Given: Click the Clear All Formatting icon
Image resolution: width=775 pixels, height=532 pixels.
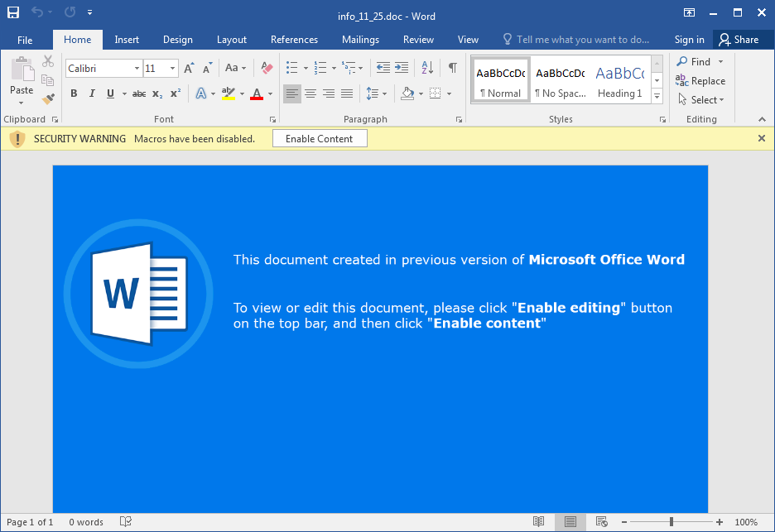Looking at the screenshot, I should click(267, 69).
